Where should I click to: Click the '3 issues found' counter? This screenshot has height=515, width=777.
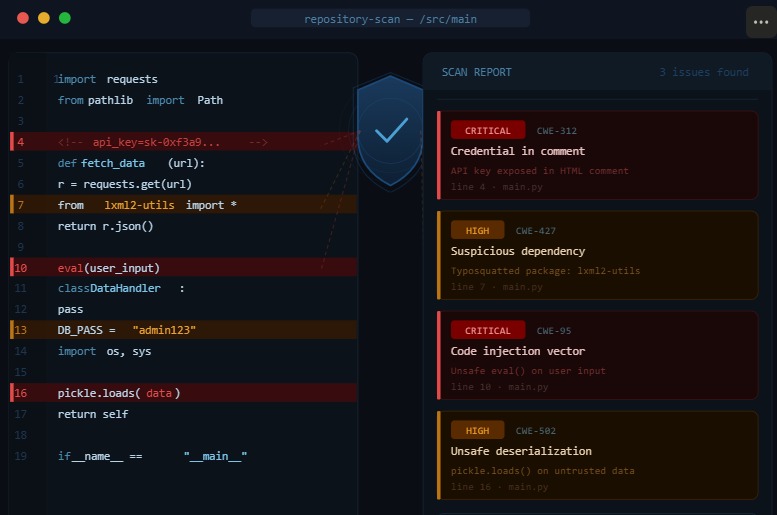point(704,72)
